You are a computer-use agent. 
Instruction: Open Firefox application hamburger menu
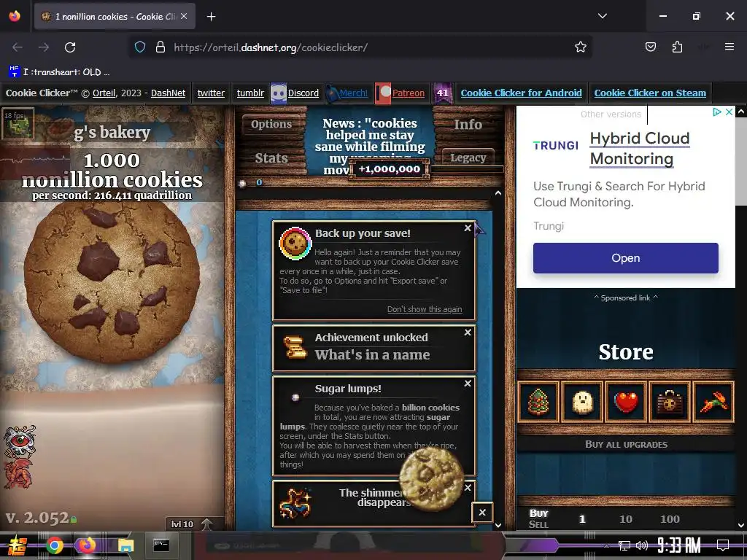(729, 47)
